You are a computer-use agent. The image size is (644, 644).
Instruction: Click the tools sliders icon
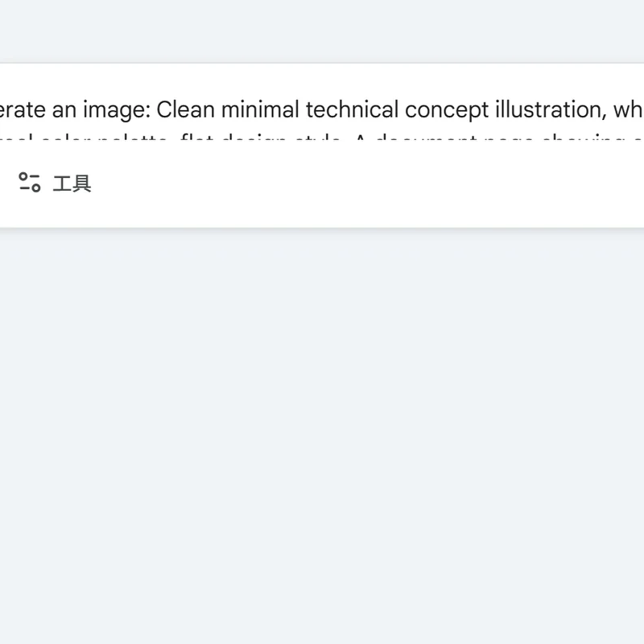click(30, 183)
